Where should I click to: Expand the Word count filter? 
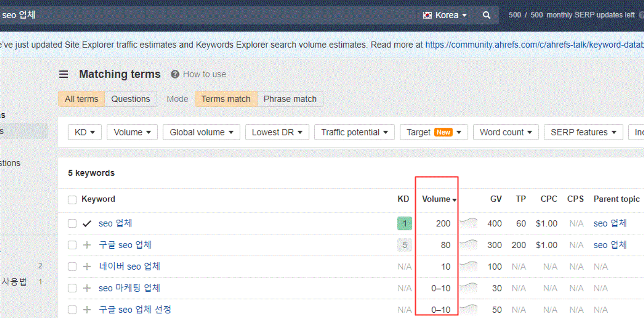506,132
